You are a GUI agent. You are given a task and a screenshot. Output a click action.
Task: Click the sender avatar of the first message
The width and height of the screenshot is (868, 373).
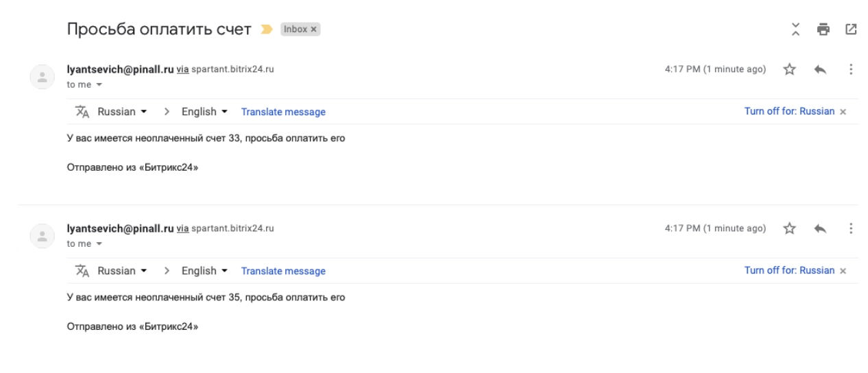[x=40, y=76]
